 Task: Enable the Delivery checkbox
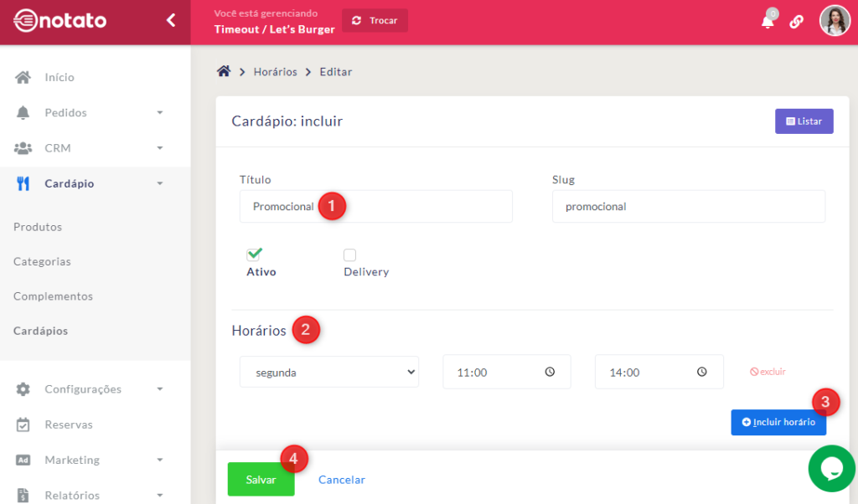pos(350,255)
